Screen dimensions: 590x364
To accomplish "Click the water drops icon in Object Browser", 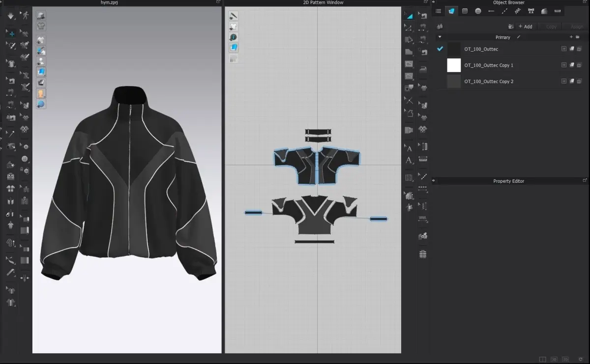I will [x=440, y=26].
